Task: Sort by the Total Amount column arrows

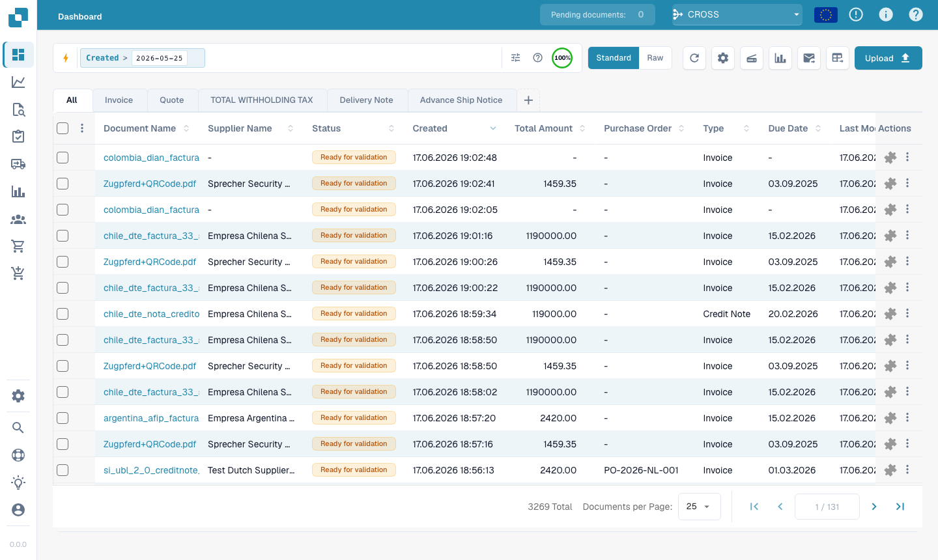Action: tap(582, 128)
